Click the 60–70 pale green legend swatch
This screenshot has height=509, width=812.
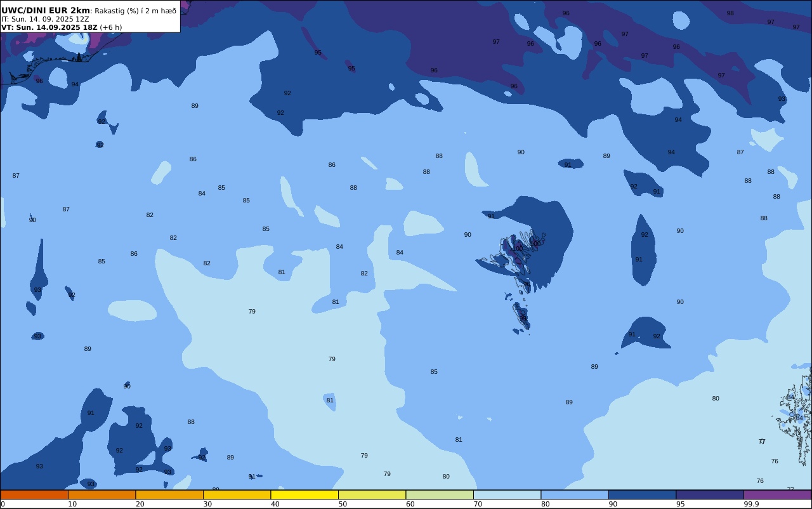(x=440, y=494)
